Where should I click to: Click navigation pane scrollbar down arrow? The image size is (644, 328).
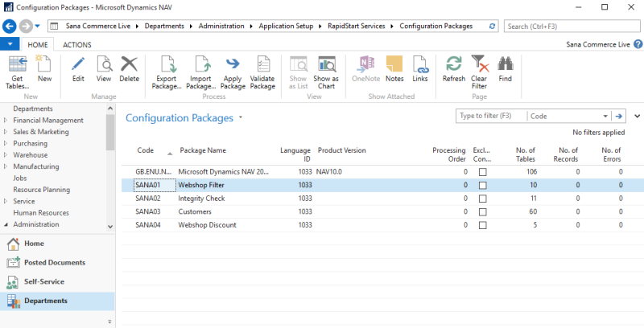109,227
